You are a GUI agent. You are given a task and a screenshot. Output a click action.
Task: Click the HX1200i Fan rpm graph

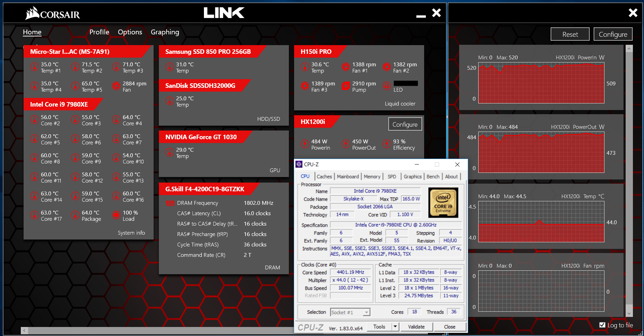pos(541,291)
